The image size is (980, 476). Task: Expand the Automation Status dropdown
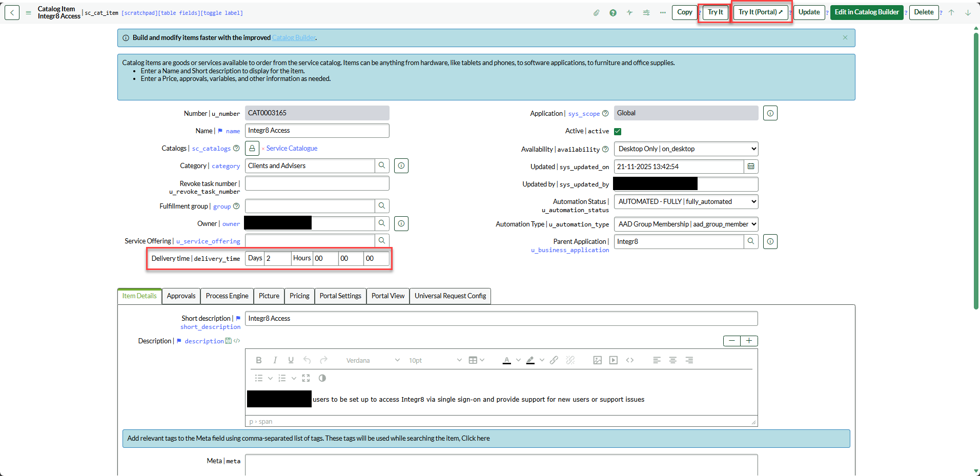point(686,202)
